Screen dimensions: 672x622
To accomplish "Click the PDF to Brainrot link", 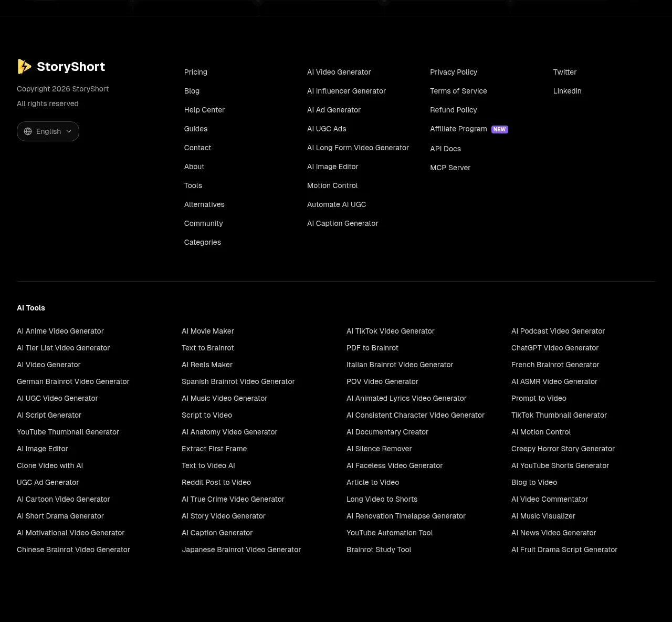I will tap(372, 348).
